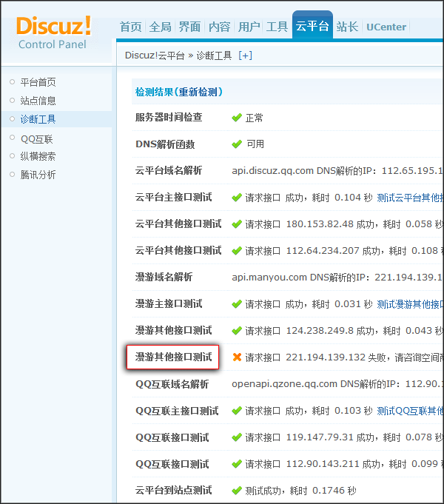The image size is (444, 504).
Task: Click green check icon for 124.238.249.8 row
Action: pos(237,331)
